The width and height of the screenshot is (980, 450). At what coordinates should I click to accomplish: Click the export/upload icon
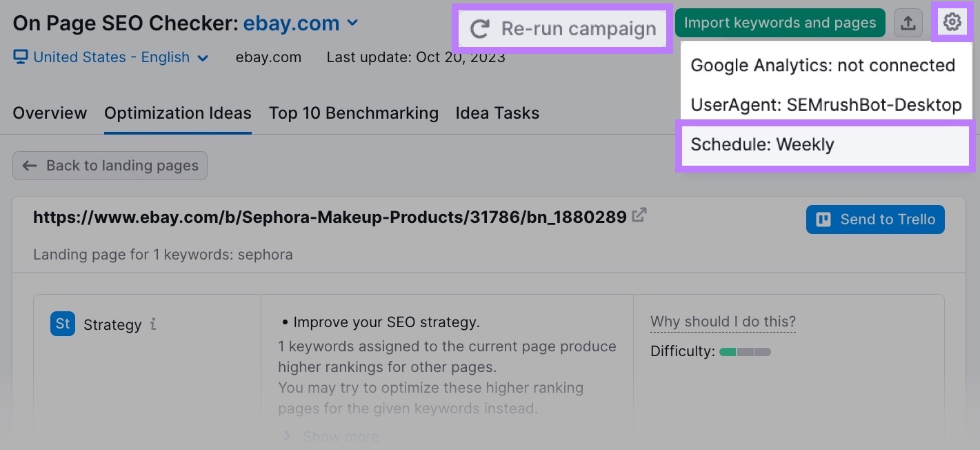[x=908, y=22]
